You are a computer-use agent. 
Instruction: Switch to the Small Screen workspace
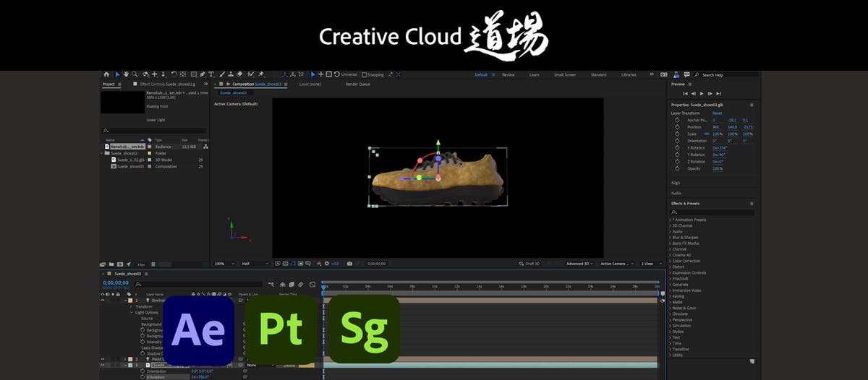click(565, 74)
